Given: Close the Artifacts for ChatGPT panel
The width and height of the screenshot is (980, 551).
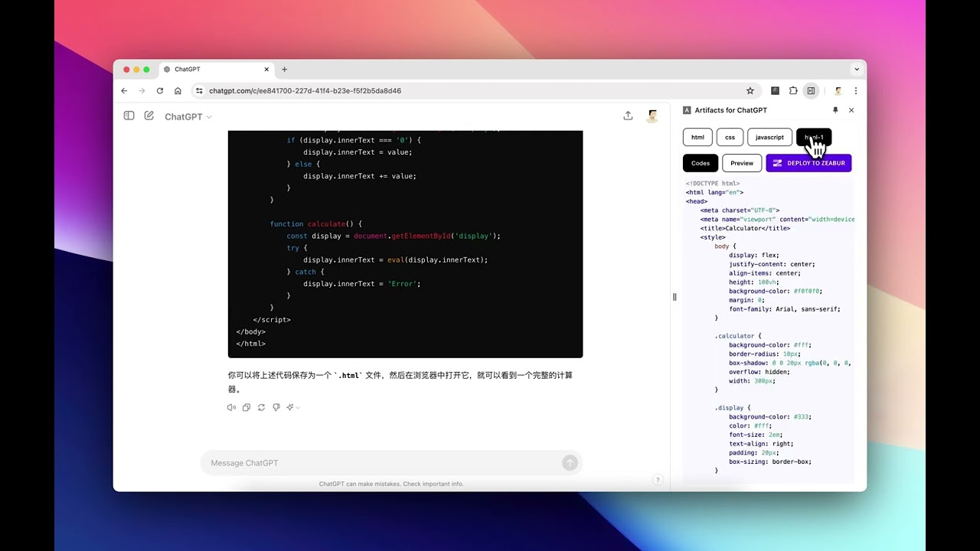Looking at the screenshot, I should pyautogui.click(x=851, y=110).
